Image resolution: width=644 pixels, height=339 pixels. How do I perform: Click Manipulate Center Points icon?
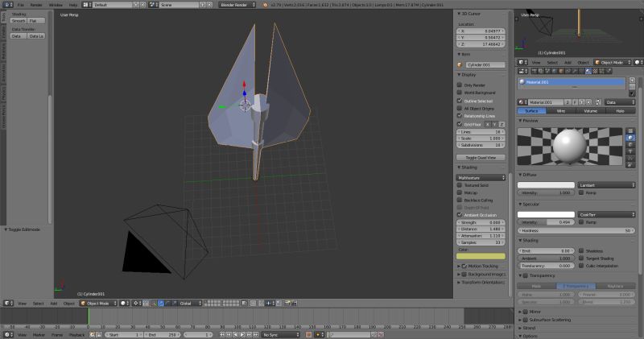(x=146, y=304)
